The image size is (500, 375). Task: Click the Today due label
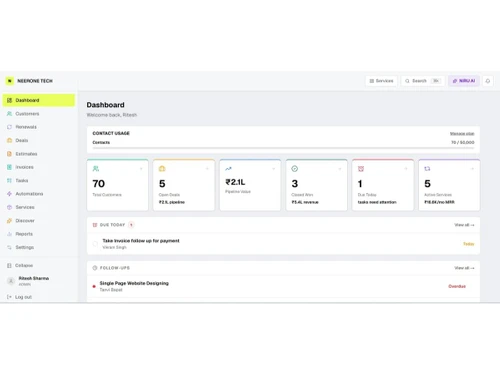coord(469,244)
